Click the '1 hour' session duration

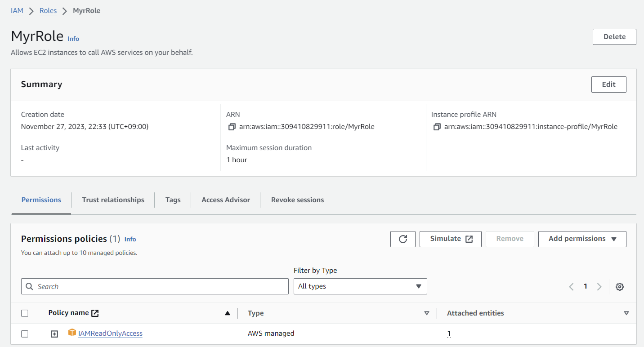237,160
